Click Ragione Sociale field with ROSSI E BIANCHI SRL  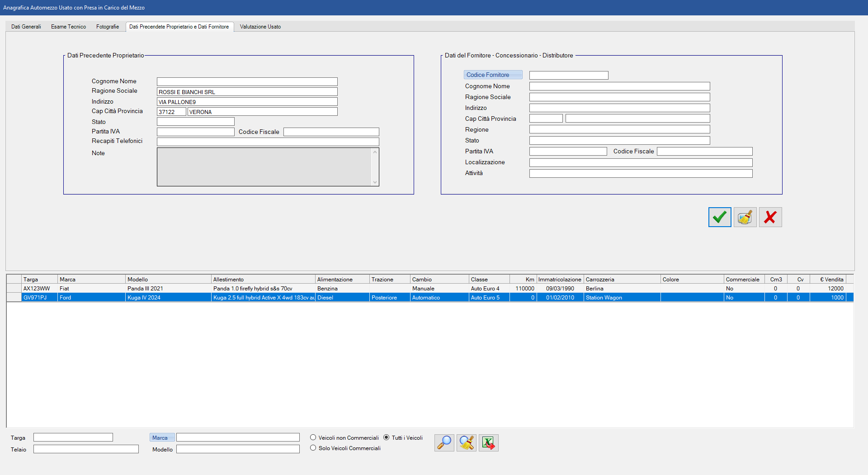[x=247, y=92]
